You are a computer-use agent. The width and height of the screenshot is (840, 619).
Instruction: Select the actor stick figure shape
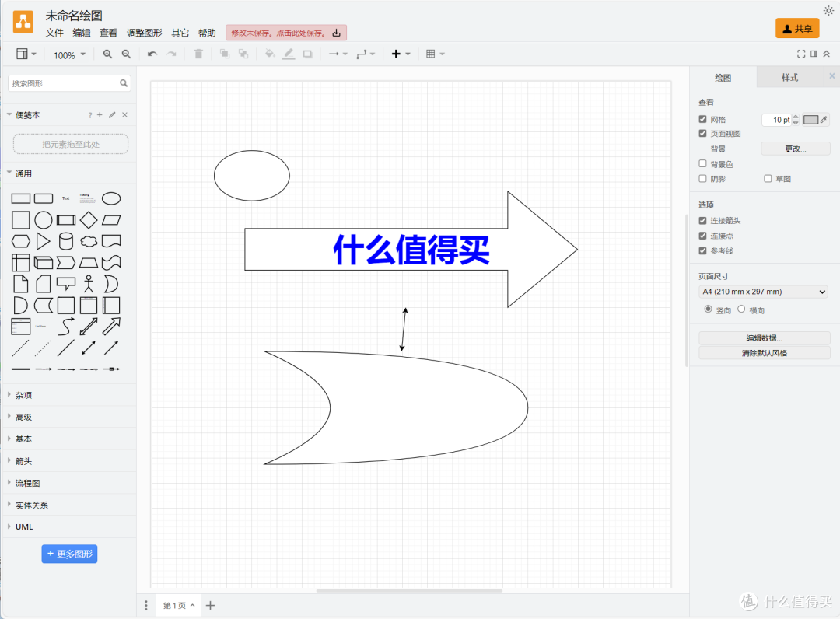(x=89, y=284)
